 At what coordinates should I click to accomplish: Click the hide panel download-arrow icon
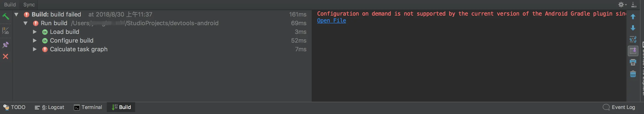pos(633,5)
